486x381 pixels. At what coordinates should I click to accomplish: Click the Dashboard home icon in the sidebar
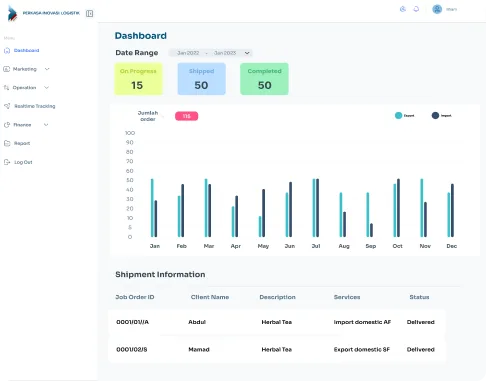pos(7,50)
